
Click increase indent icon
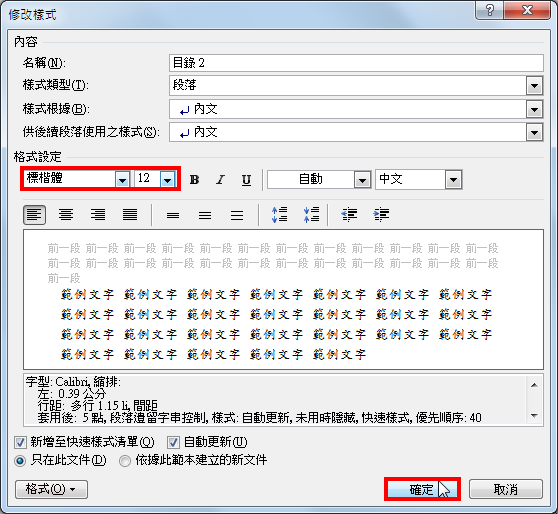click(x=381, y=215)
